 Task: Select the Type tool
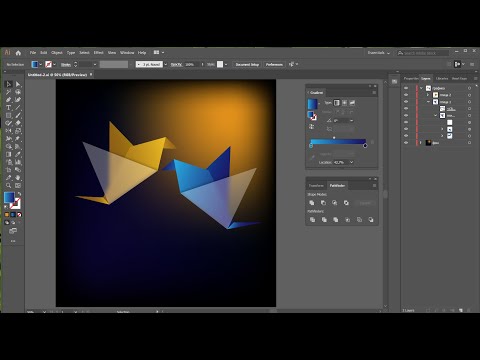pos(9,107)
